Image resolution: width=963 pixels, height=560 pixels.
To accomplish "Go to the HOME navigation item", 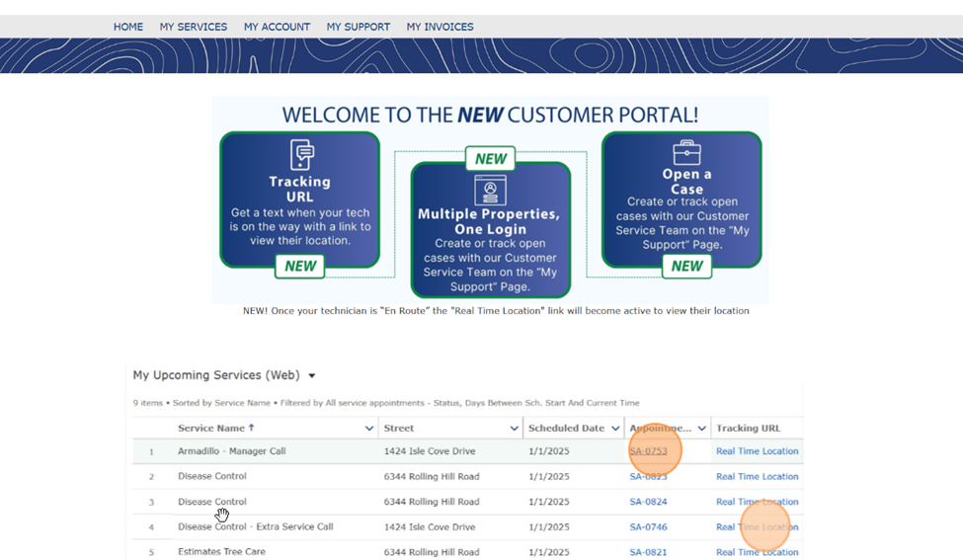I will [x=128, y=27].
